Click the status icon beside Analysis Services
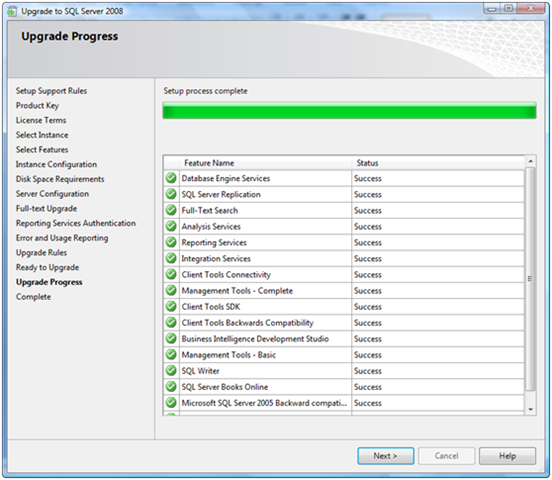 [171, 226]
